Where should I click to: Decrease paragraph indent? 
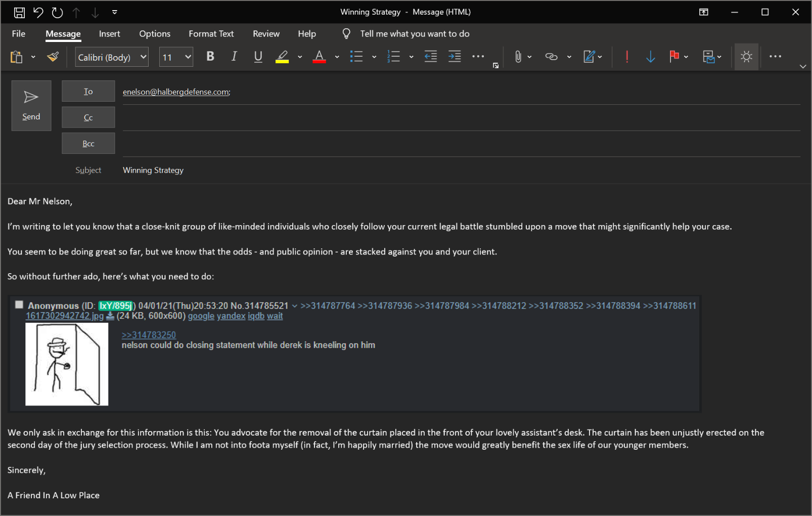(x=431, y=57)
